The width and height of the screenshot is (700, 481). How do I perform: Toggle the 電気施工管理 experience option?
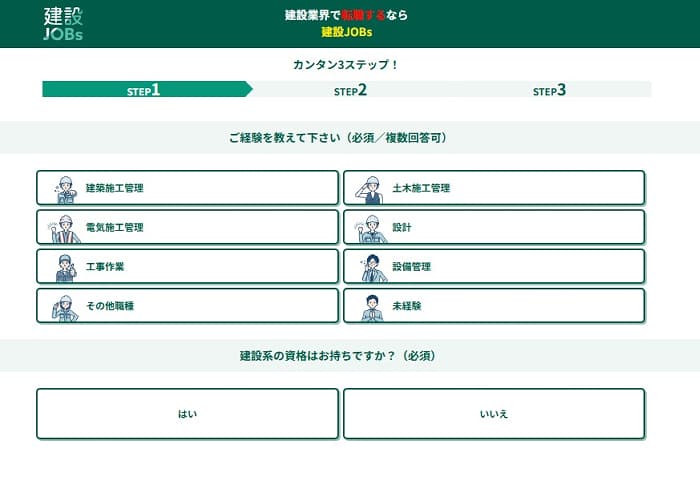[188, 227]
